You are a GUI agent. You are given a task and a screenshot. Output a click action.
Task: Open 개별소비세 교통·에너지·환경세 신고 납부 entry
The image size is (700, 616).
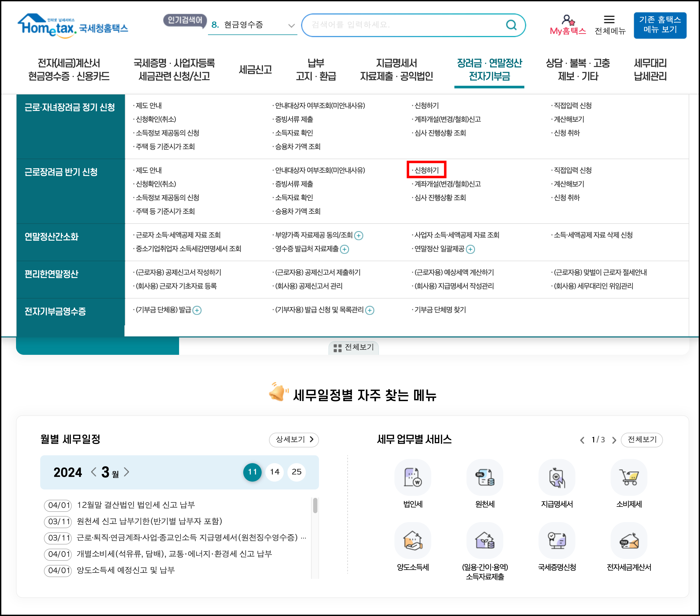click(x=174, y=554)
